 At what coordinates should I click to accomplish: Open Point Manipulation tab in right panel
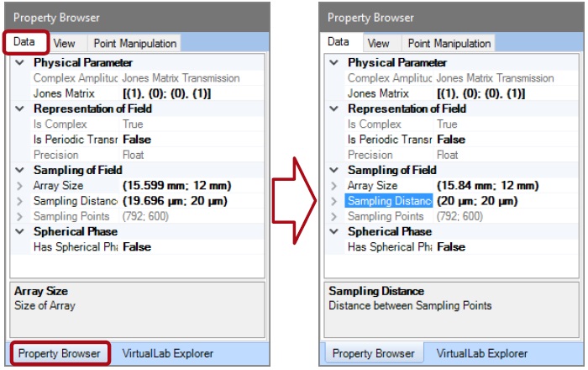pyautogui.click(x=449, y=43)
